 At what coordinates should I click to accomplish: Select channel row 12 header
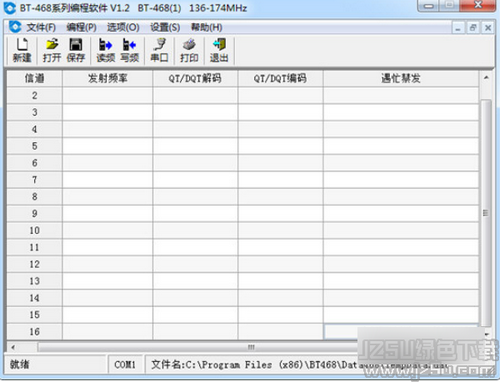(34, 264)
